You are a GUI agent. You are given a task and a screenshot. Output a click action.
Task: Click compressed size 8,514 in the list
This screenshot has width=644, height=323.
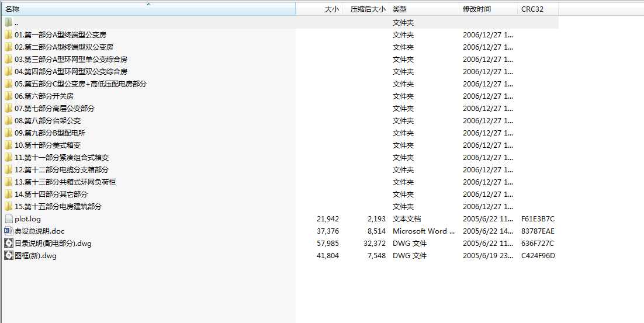coord(376,231)
